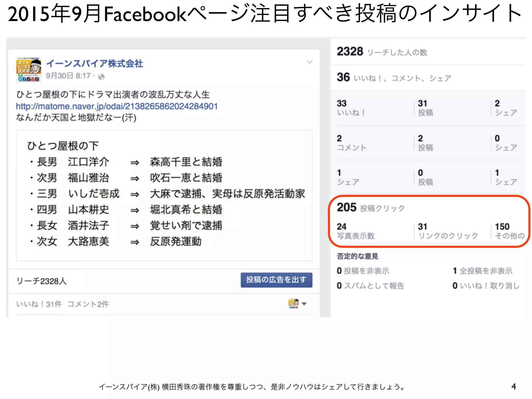Click the post timestamp 9月30日 8:17

68,76
